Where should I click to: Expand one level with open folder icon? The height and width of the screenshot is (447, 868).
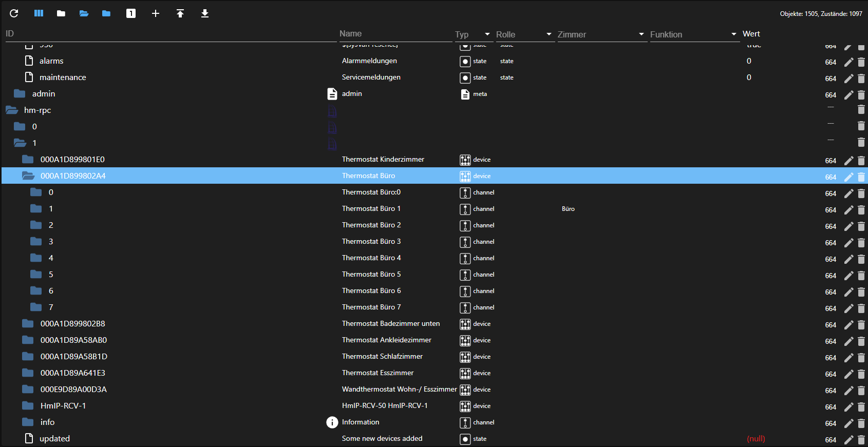click(84, 13)
